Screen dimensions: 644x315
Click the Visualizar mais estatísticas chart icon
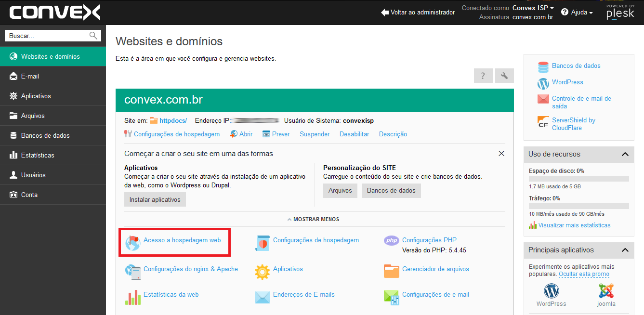[x=533, y=225]
